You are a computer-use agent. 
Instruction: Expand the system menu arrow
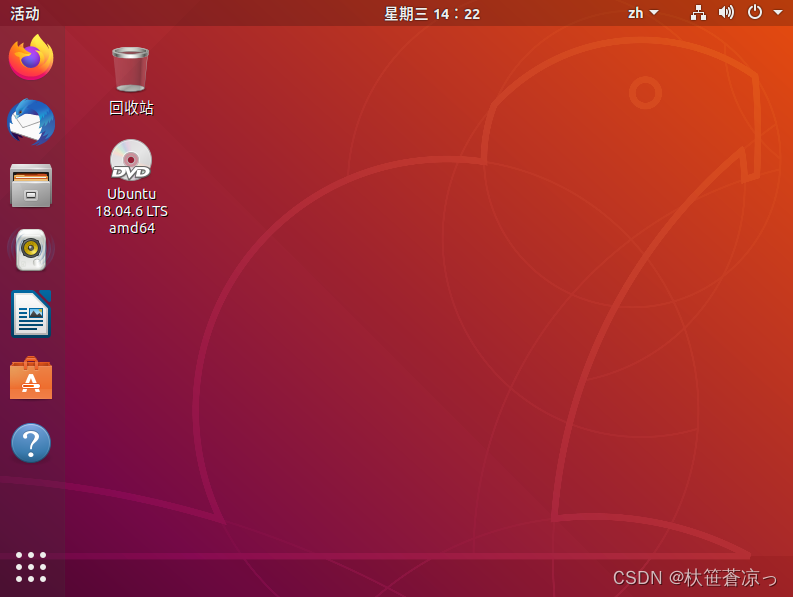click(x=778, y=13)
